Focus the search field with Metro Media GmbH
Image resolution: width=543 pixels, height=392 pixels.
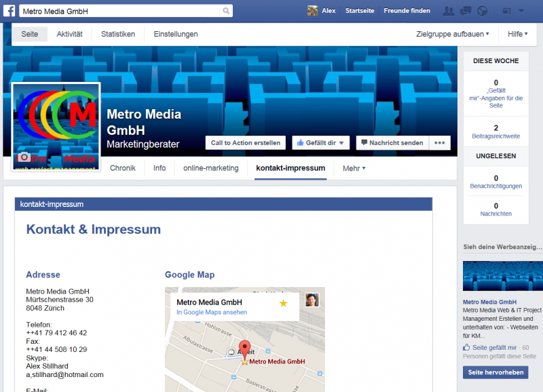[x=120, y=11]
